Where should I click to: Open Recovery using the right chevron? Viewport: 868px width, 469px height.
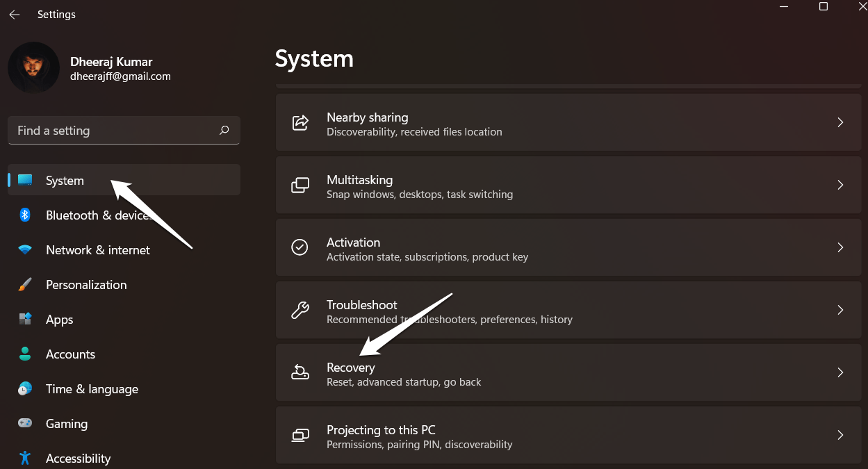(840, 372)
